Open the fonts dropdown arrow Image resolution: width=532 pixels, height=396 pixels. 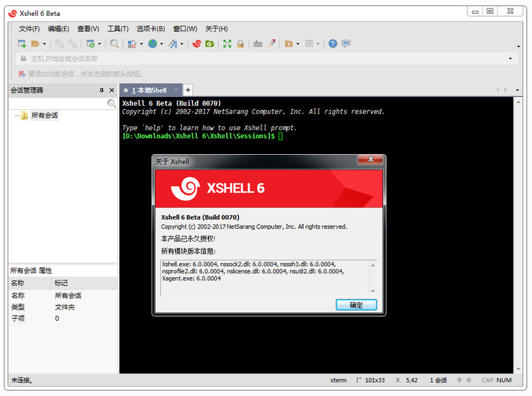(x=182, y=44)
